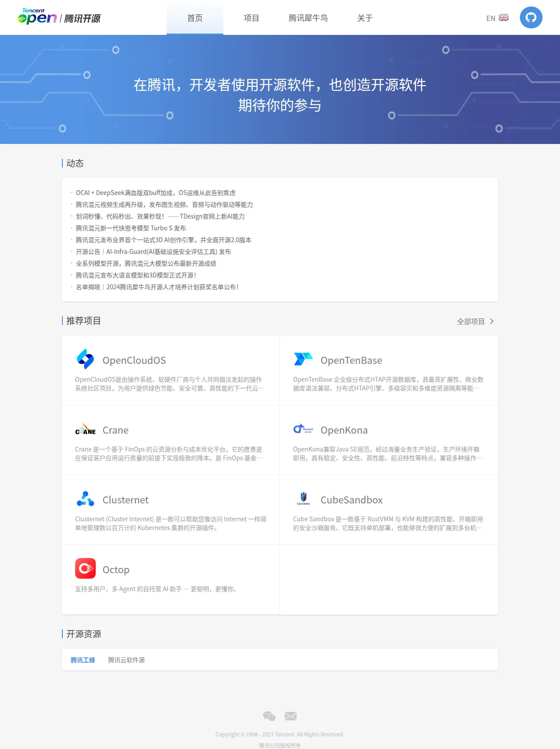The width and height of the screenshot is (560, 749).
Task: Click the Clusternet project logo
Action: click(x=85, y=499)
